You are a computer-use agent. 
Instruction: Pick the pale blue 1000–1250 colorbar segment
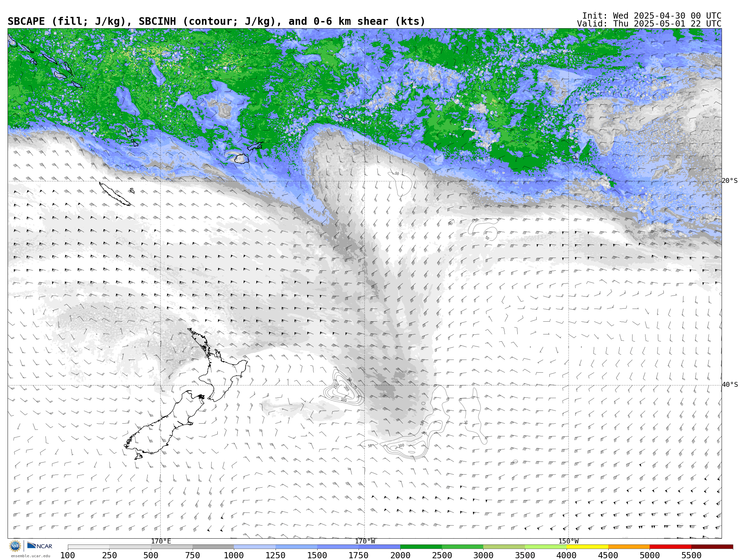tap(255, 547)
